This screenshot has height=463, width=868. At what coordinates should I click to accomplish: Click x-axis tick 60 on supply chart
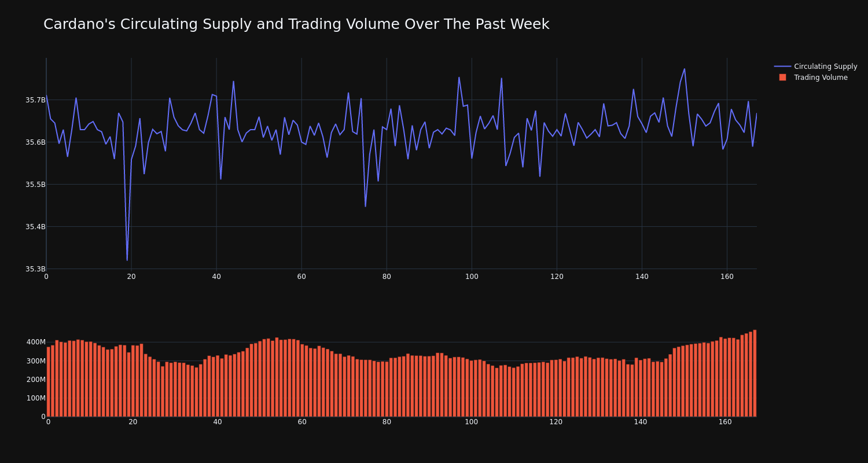301,277
